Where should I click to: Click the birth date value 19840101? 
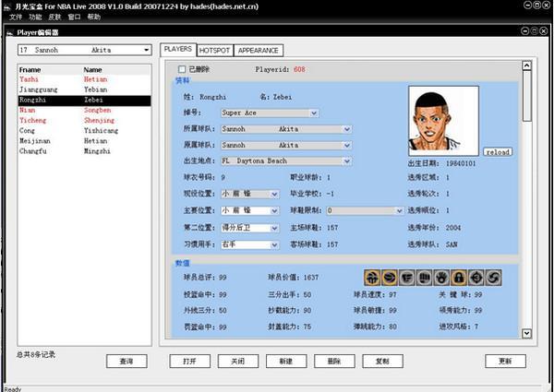(x=461, y=163)
